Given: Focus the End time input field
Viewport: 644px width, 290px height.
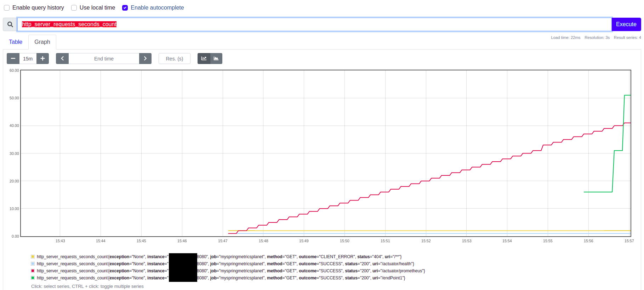Looking at the screenshot, I should [x=104, y=59].
